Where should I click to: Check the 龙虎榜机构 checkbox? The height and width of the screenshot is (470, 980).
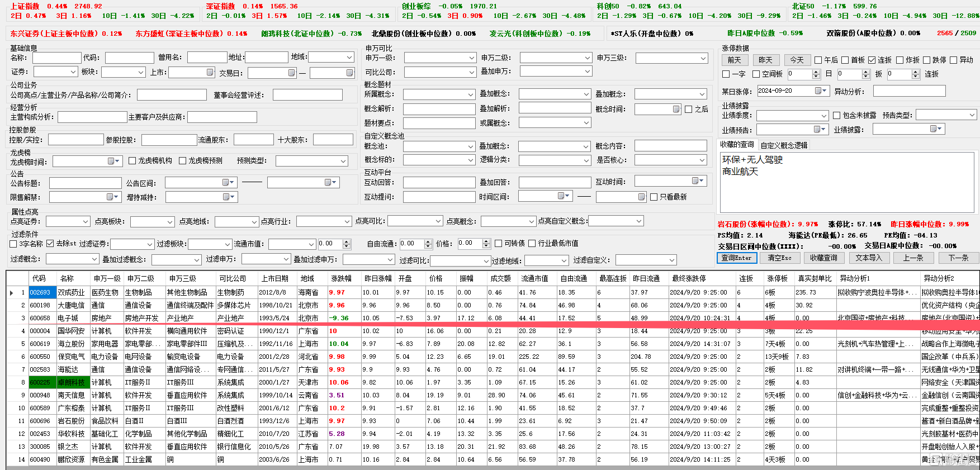click(132, 160)
